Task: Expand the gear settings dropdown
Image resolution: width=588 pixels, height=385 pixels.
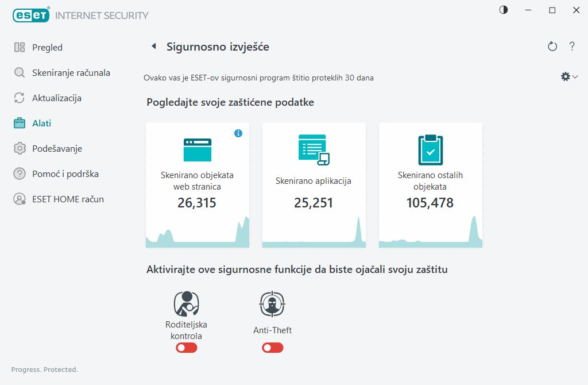Action: 569,76
